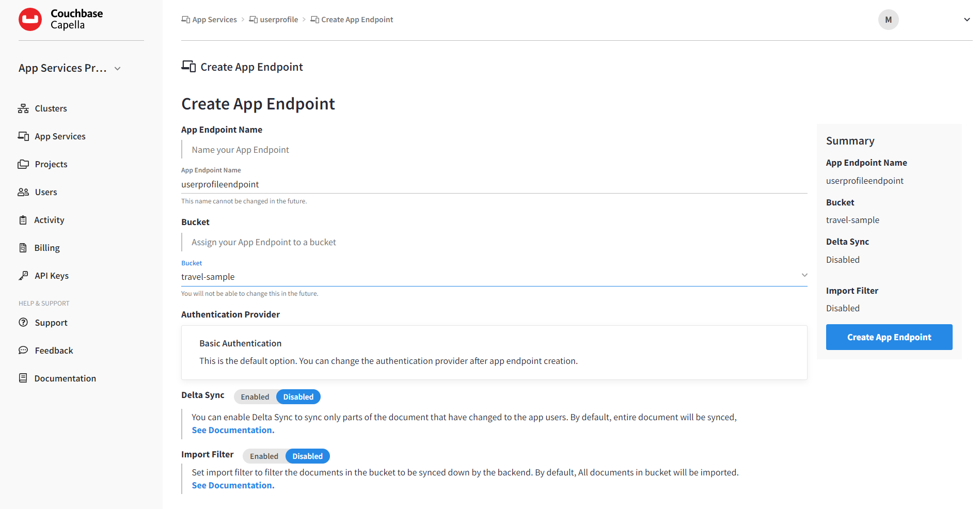Click the Projects folder icon

pyautogui.click(x=23, y=164)
